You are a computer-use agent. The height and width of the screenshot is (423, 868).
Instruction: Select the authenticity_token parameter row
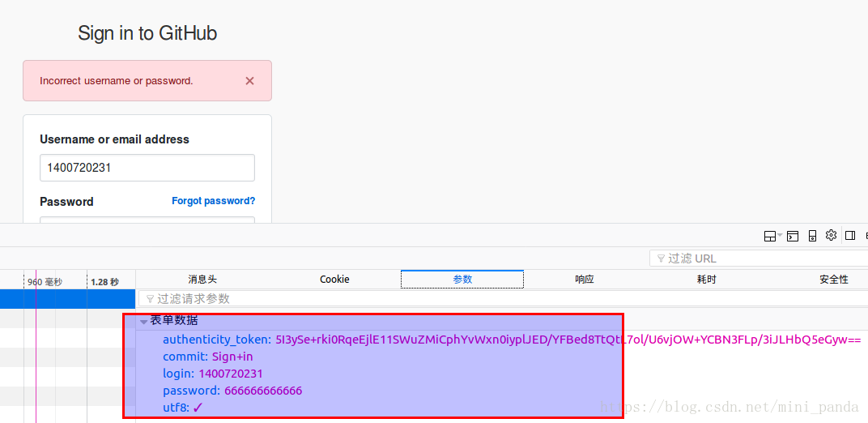pos(512,340)
